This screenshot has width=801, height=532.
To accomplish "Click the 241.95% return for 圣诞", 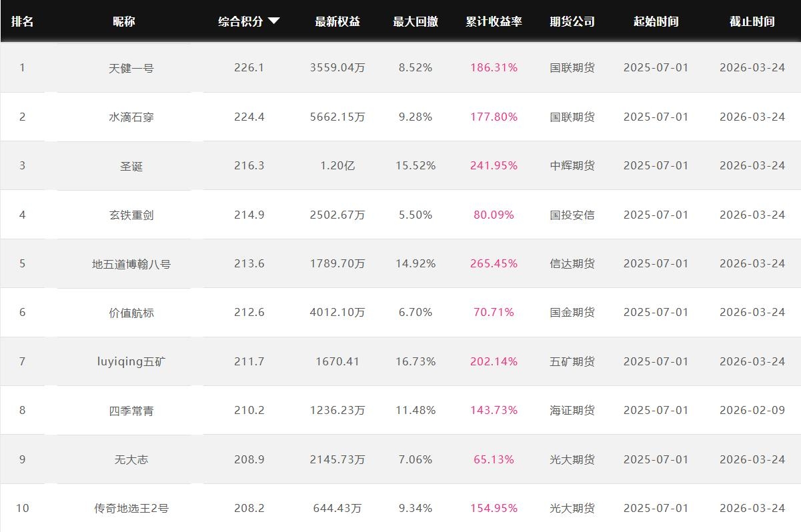I will pyautogui.click(x=494, y=165).
